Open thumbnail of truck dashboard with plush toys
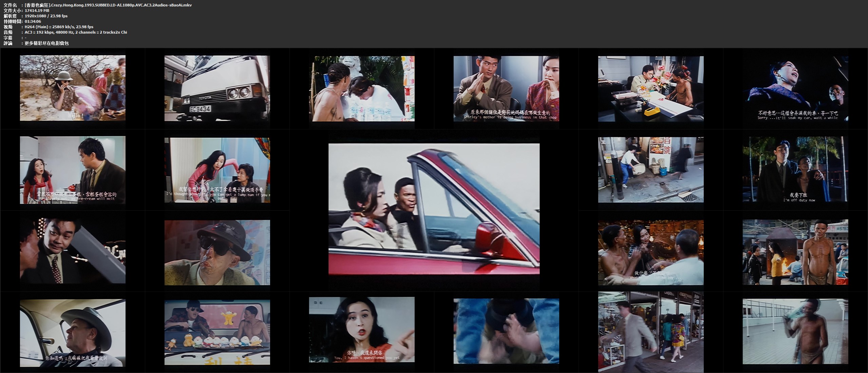 point(217,332)
